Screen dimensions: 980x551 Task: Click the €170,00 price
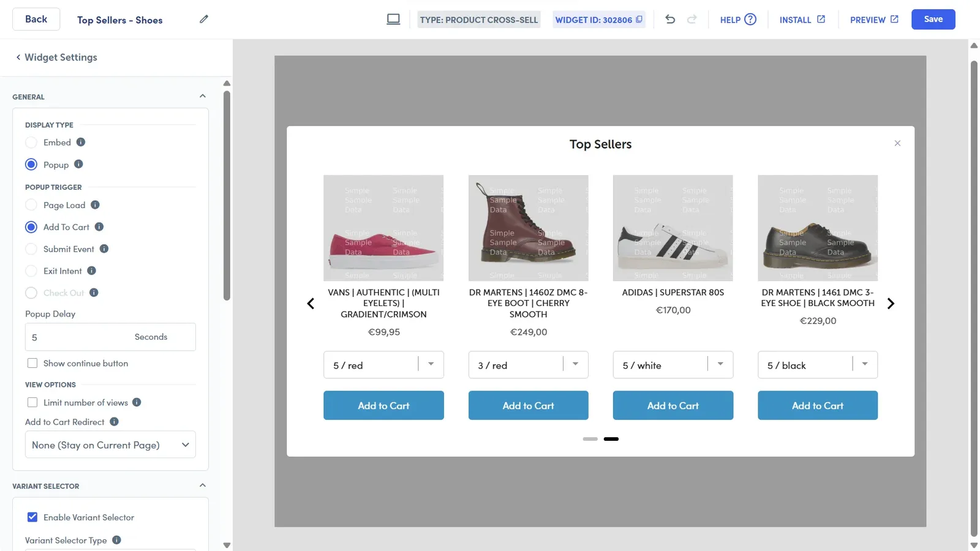pyautogui.click(x=673, y=310)
